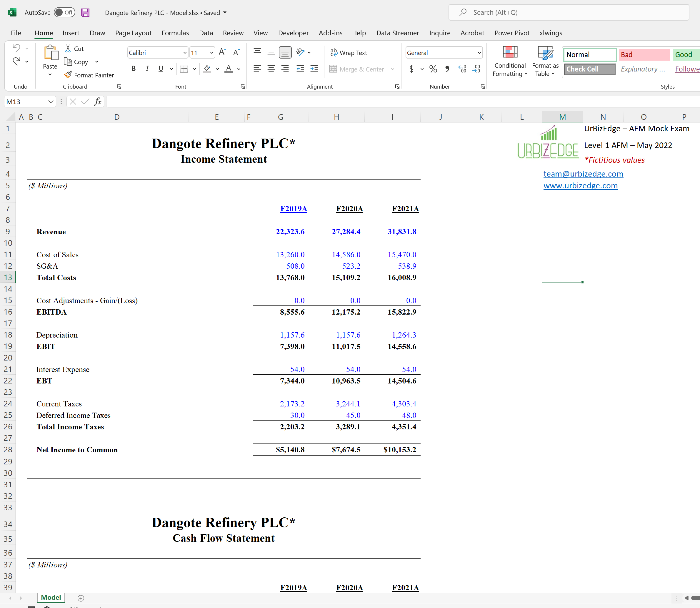Open Format as Table menu
The image size is (700, 608).
(545, 62)
